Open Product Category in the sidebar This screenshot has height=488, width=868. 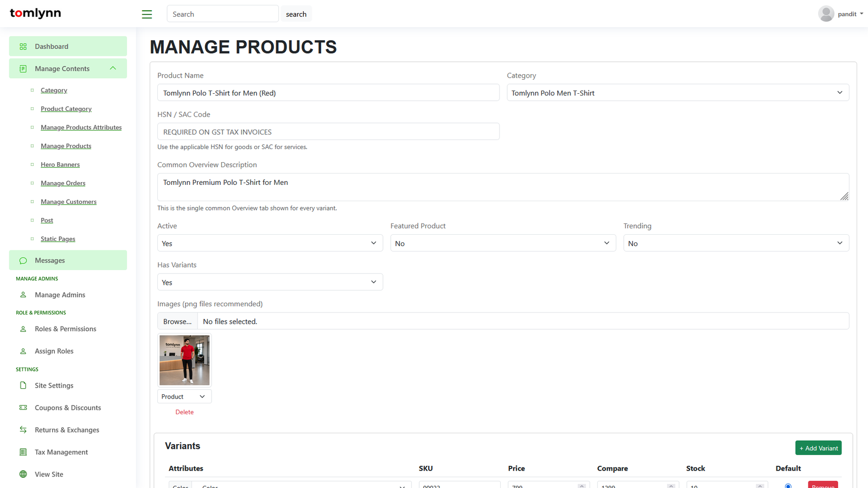(66, 109)
